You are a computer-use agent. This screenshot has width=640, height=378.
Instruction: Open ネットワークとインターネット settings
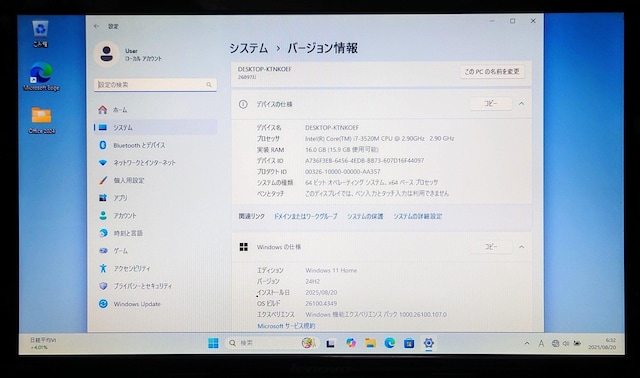pos(156,162)
